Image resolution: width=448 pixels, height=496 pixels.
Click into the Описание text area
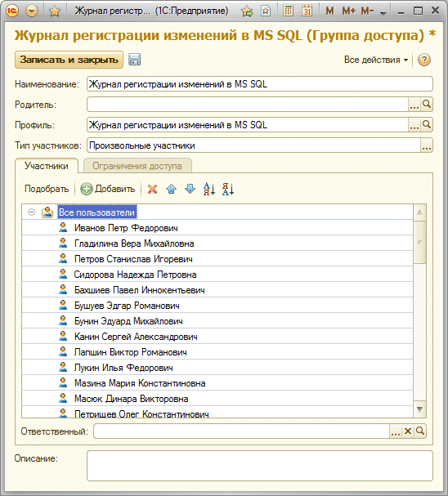coord(260,466)
